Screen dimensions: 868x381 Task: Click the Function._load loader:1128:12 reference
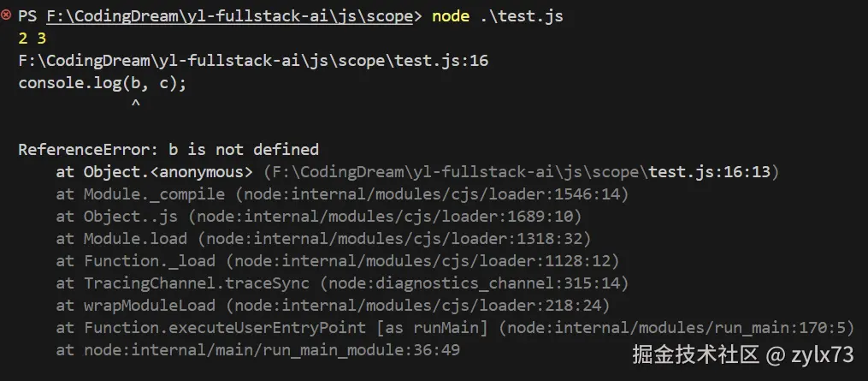pos(424,261)
